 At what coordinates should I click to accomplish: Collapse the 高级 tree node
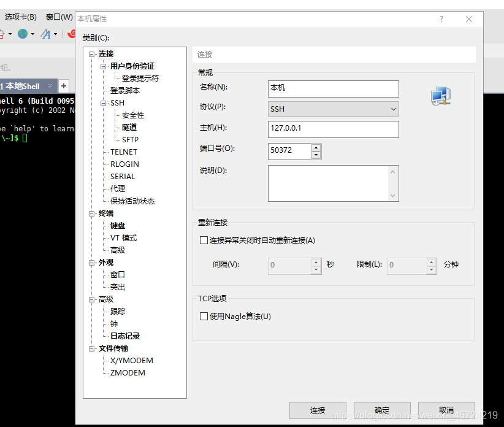(91, 299)
